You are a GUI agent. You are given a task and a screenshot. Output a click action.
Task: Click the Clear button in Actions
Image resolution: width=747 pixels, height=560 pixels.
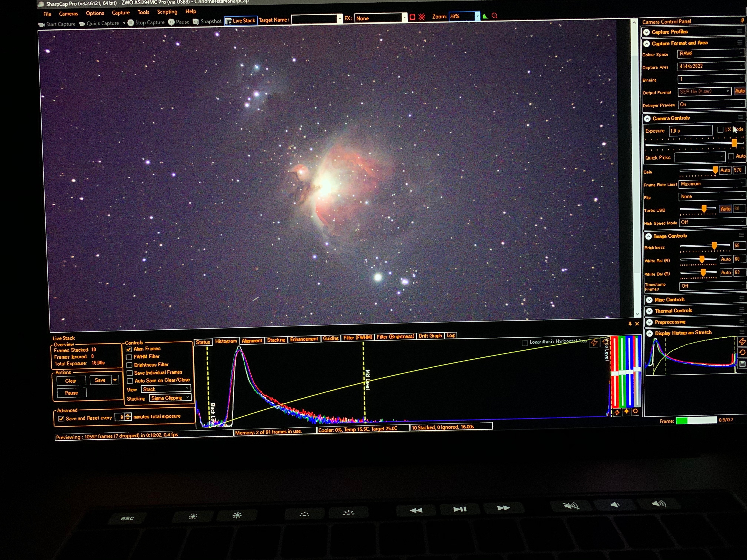pyautogui.click(x=71, y=381)
